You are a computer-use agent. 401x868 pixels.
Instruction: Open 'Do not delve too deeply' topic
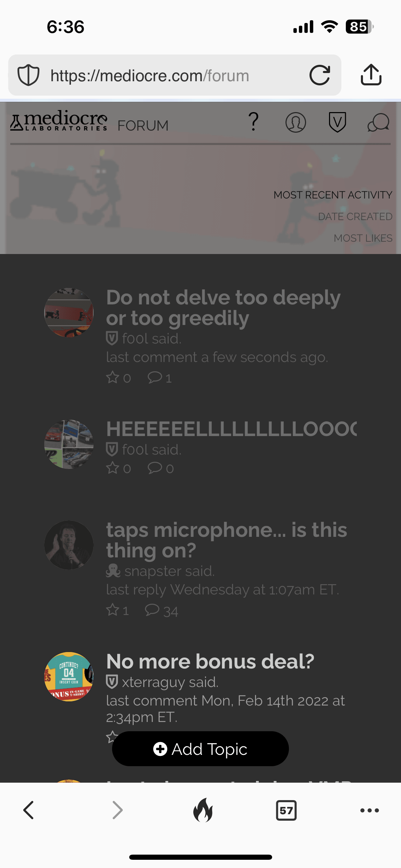point(223,308)
